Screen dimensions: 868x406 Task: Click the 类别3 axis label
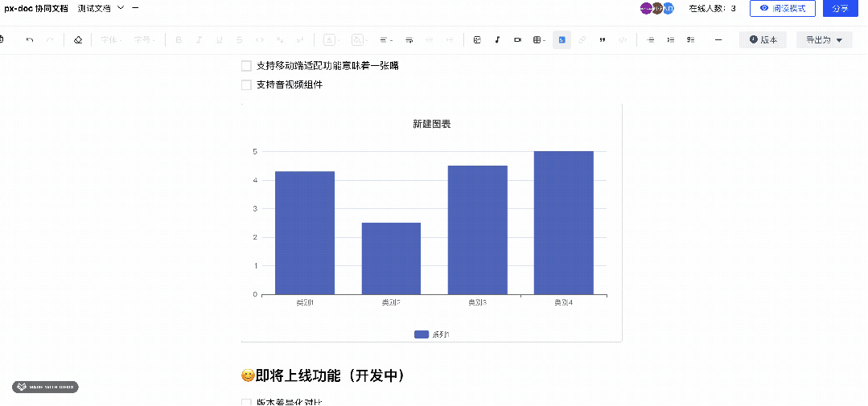pyautogui.click(x=477, y=302)
